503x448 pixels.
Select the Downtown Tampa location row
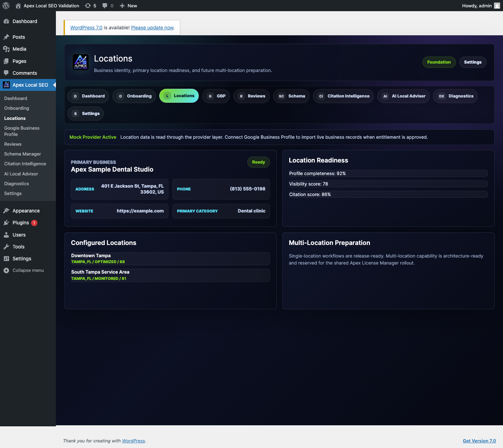pos(170,259)
